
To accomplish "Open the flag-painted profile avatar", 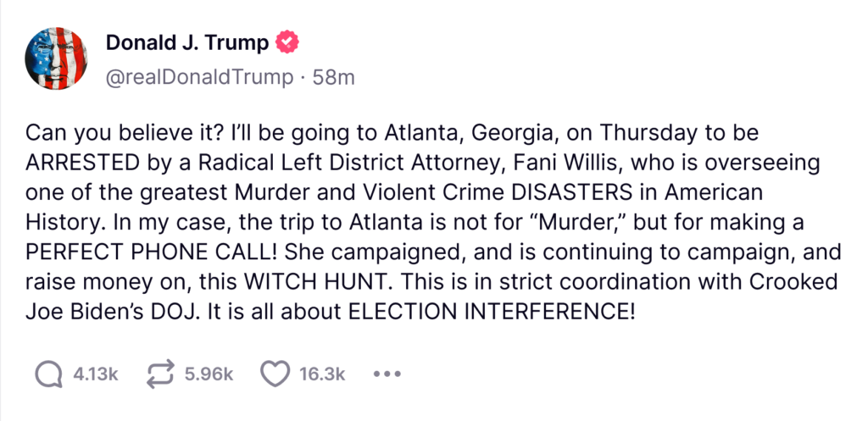I will pos(58,59).
